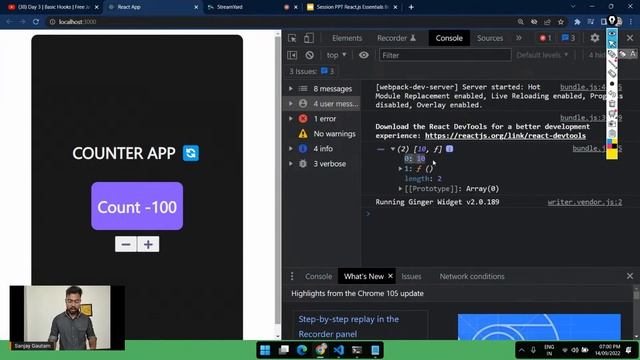The height and width of the screenshot is (360, 640).
Task: Open the Windows Start menu
Action: pos(265,350)
